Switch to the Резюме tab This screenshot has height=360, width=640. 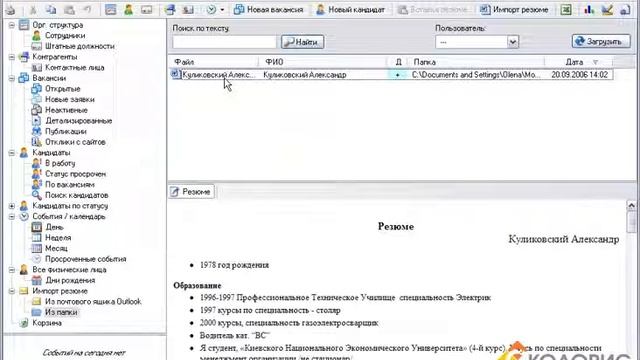191,192
